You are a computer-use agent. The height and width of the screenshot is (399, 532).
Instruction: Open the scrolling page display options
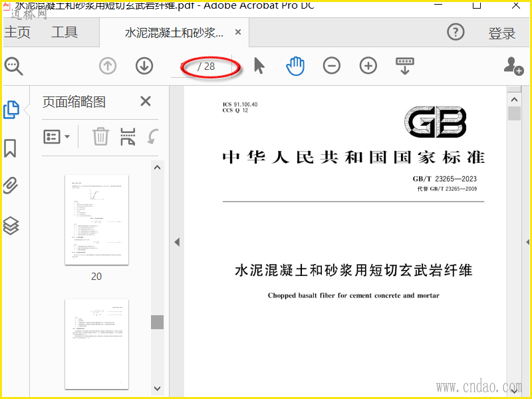(405, 66)
